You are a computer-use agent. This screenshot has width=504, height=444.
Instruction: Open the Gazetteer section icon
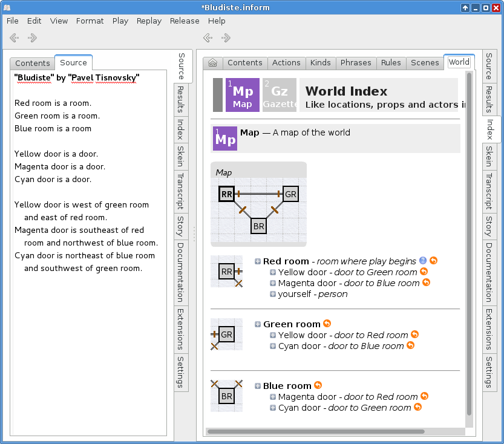click(x=280, y=95)
